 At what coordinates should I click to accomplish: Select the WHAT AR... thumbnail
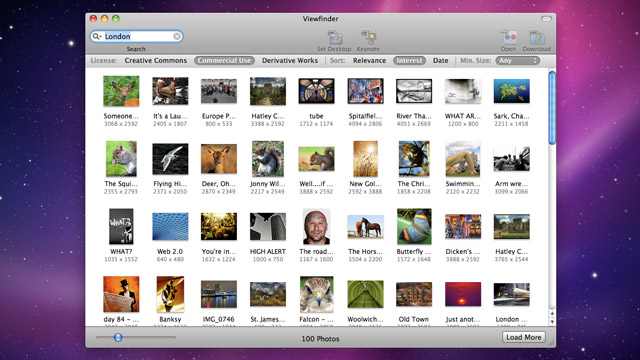click(x=463, y=91)
